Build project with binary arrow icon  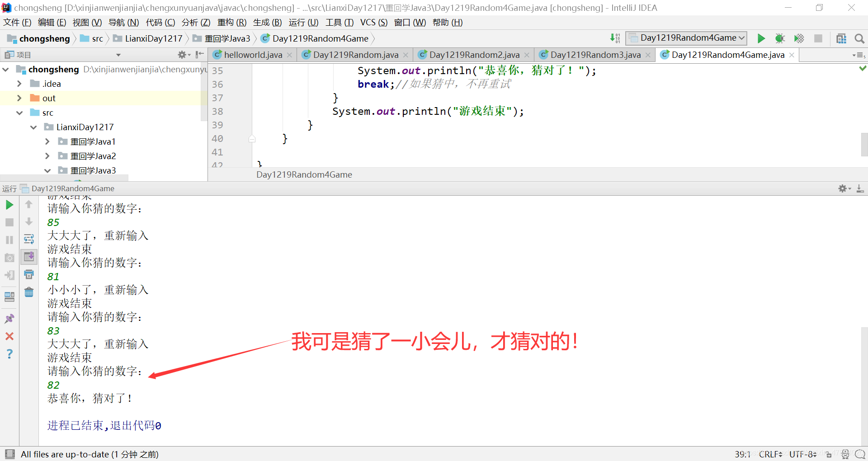point(615,38)
